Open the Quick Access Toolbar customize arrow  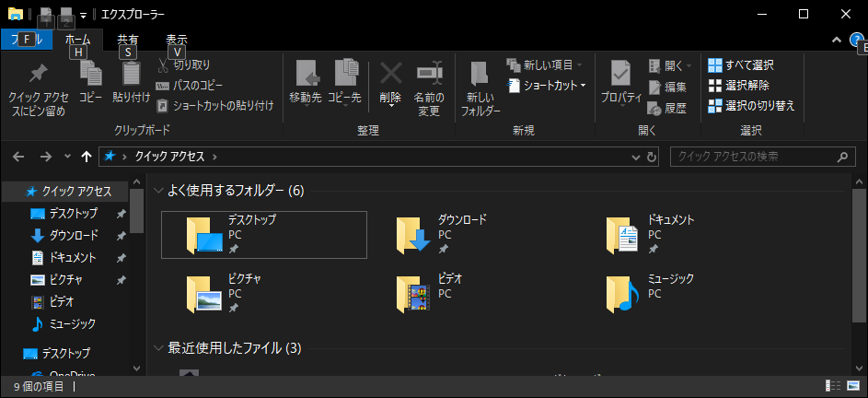pyautogui.click(x=83, y=15)
